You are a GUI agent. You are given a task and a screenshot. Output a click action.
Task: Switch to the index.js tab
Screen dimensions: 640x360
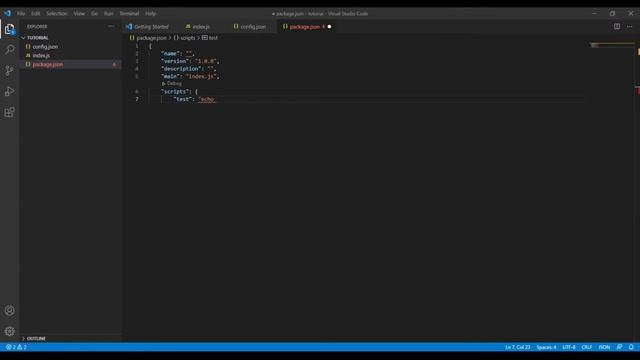[201, 27]
